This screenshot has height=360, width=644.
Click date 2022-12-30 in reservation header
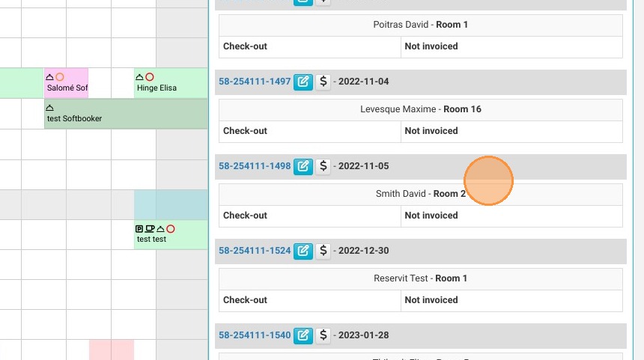(x=363, y=251)
